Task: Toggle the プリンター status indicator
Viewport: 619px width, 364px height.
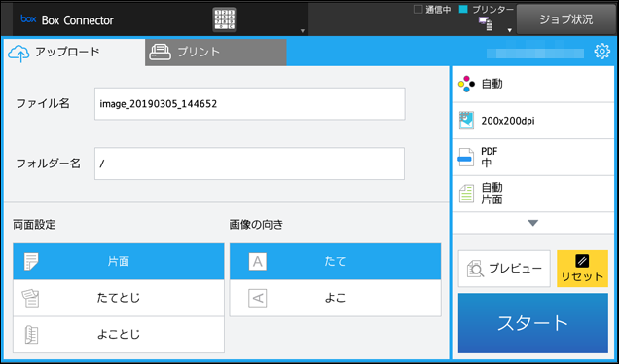Action: (463, 9)
